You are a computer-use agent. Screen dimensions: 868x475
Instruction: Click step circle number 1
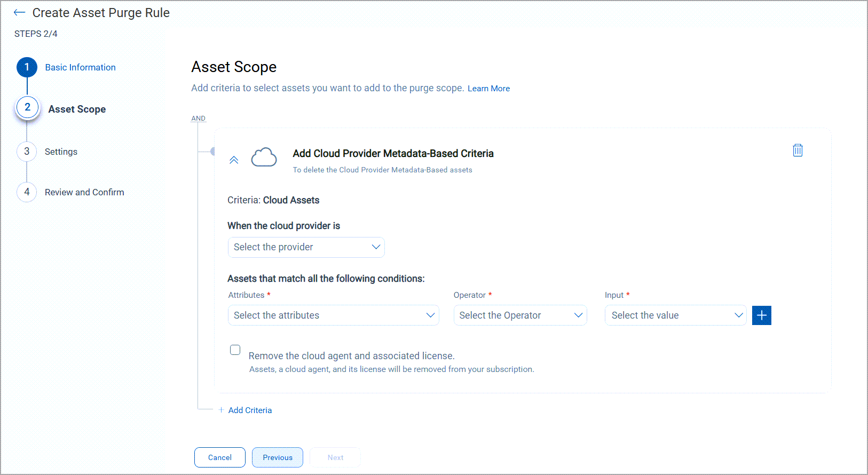point(27,67)
